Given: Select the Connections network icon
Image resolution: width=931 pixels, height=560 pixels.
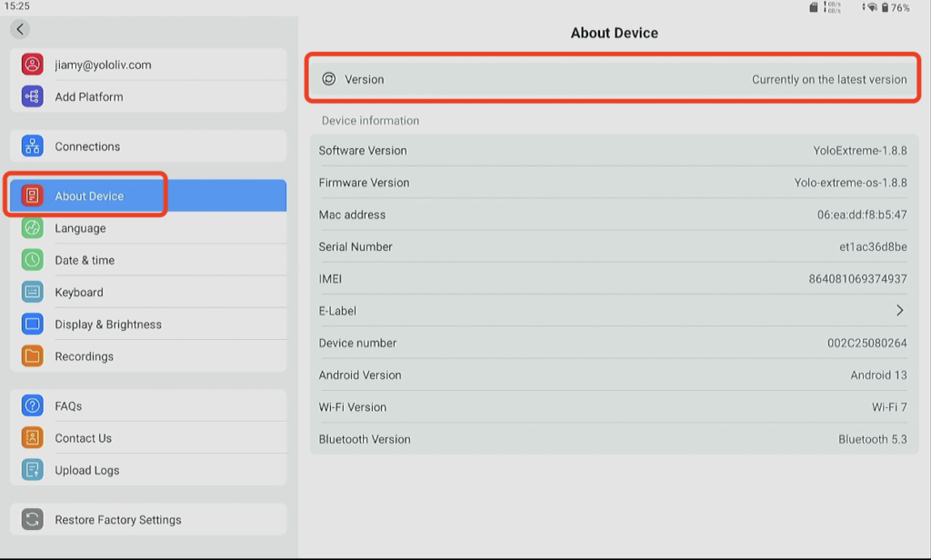Looking at the screenshot, I should click(32, 146).
